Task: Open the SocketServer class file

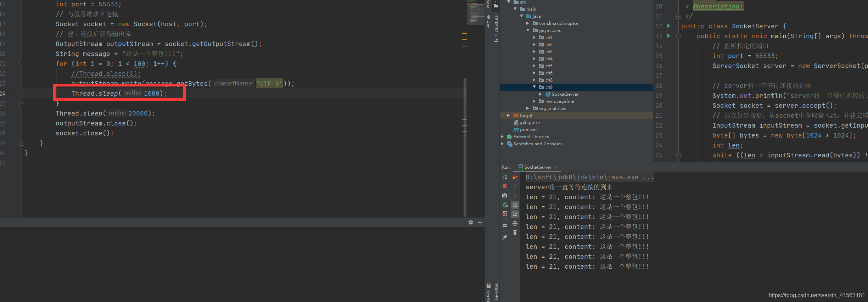Action: click(565, 94)
